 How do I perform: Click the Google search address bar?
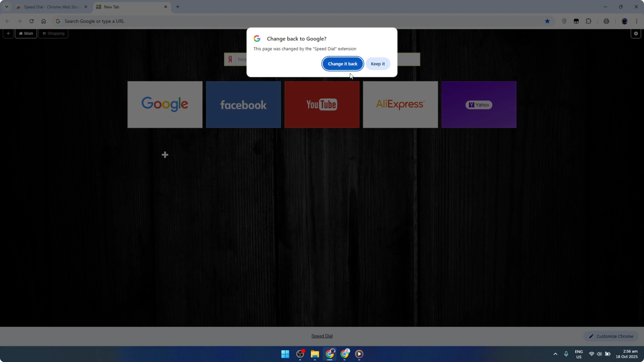[175, 21]
